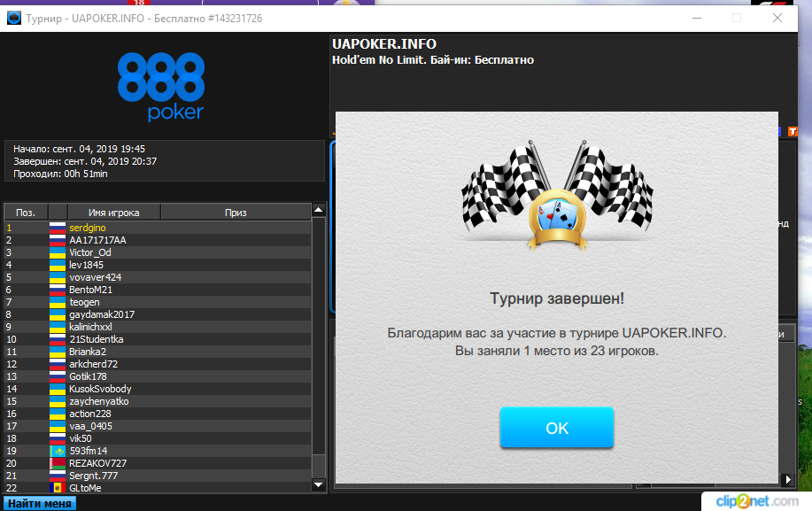Select player vaa_0405 row

click(158, 427)
